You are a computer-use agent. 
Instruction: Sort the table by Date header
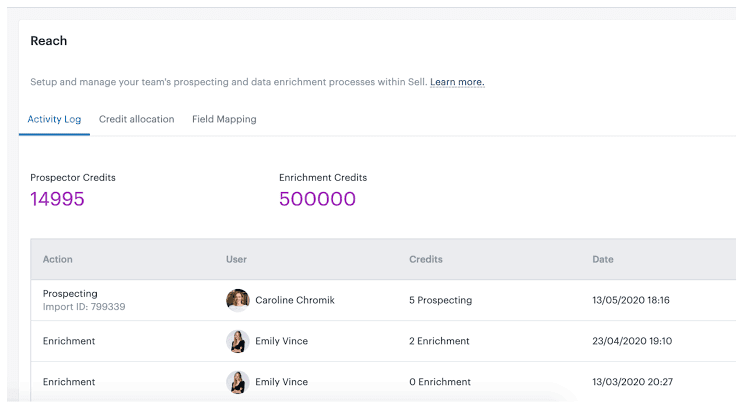click(603, 259)
